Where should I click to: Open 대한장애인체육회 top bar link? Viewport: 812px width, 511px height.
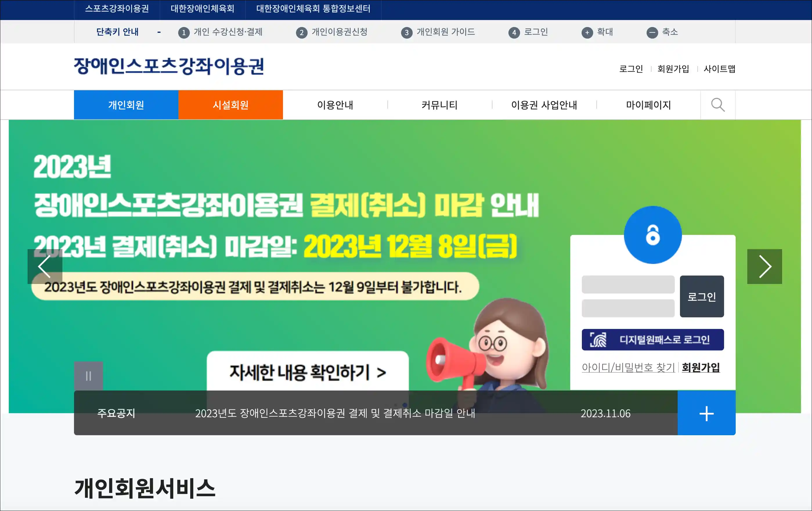202,8
